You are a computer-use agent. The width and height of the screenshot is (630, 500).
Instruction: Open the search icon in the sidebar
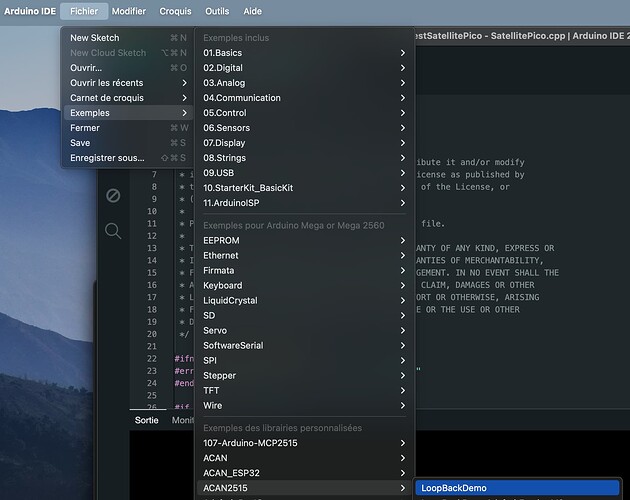click(x=113, y=231)
